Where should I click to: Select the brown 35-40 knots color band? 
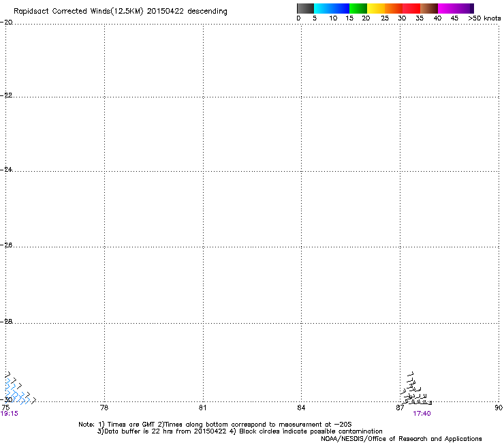pos(429,8)
